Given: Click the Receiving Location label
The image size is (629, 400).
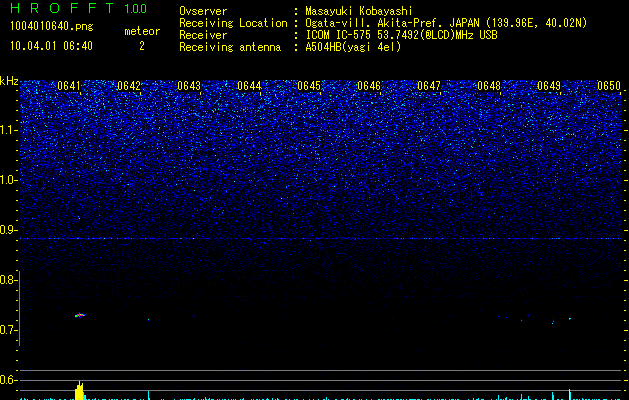Looking at the screenshot, I should coord(233,23).
